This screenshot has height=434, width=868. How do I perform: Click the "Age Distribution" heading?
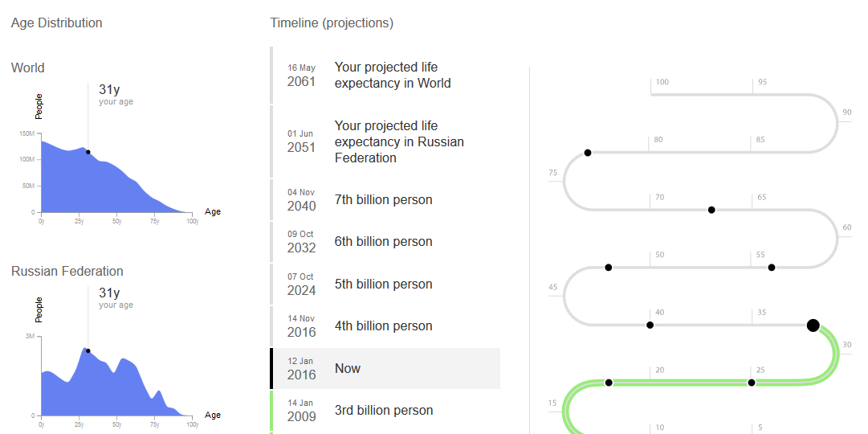(57, 23)
